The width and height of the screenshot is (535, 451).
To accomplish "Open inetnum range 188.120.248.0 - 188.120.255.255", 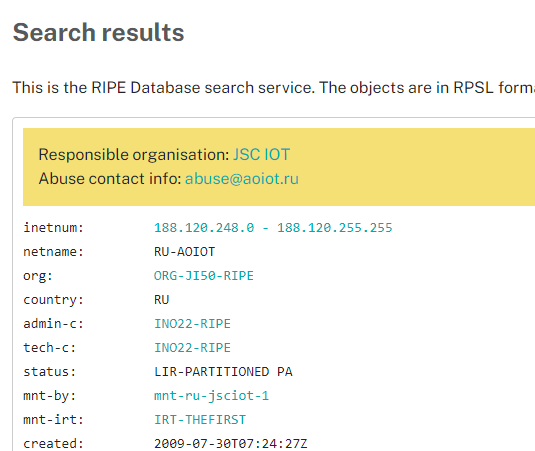I will [x=273, y=228].
